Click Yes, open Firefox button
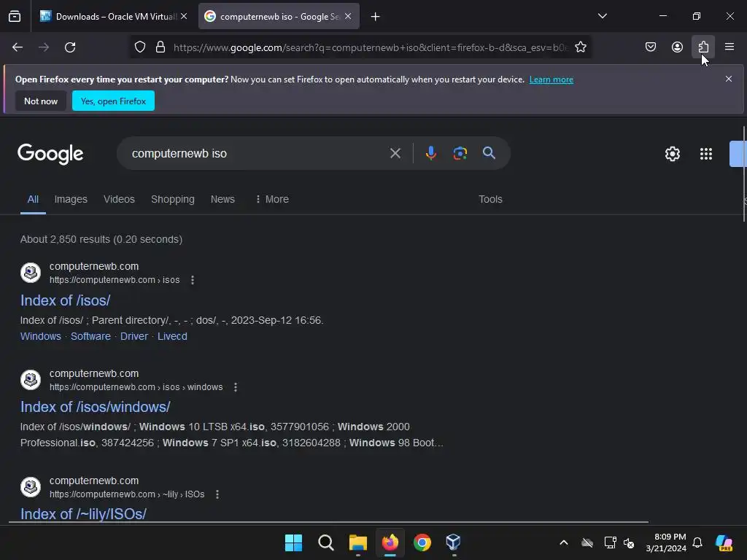Screen dimensions: 747x560 coord(113,101)
